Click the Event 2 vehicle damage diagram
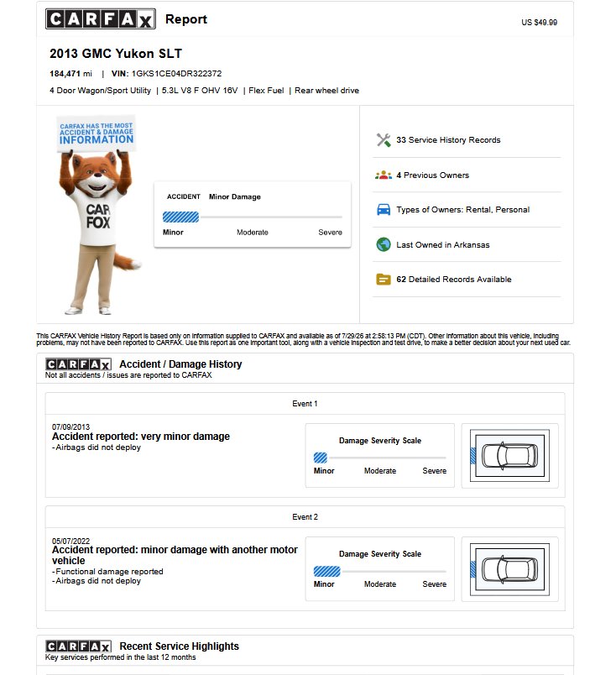616x675 pixels. (x=509, y=569)
